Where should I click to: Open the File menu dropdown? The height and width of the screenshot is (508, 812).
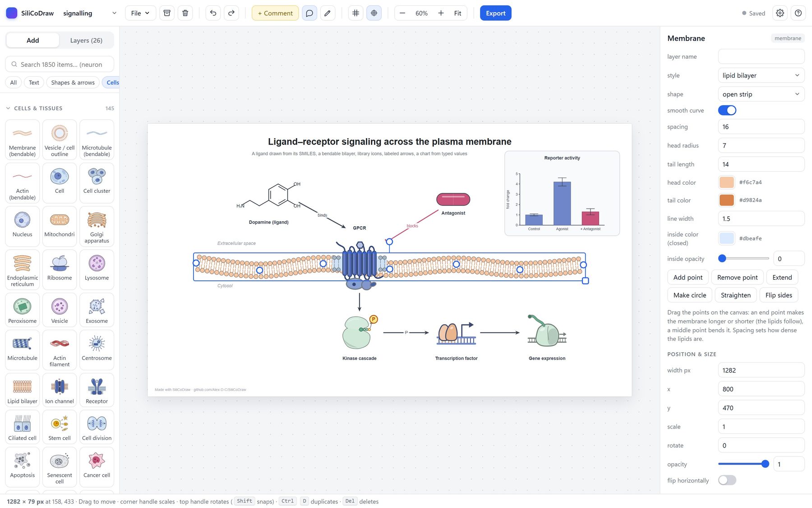tap(140, 13)
